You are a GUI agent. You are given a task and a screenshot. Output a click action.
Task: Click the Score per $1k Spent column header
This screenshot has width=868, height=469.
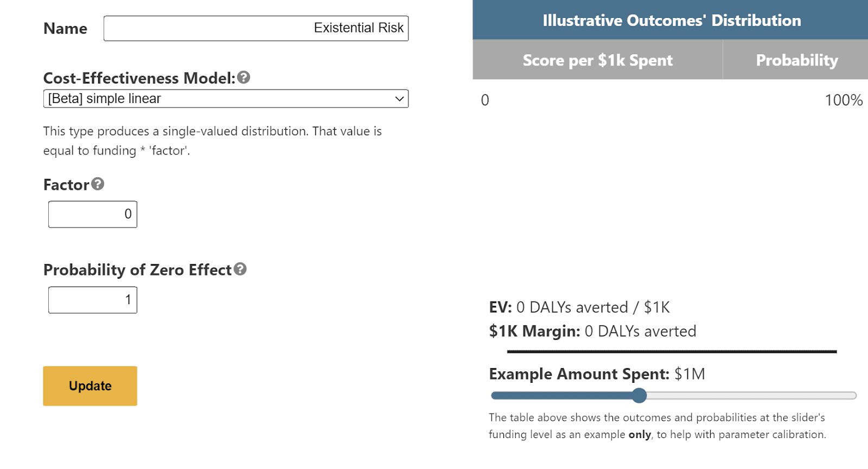click(598, 60)
